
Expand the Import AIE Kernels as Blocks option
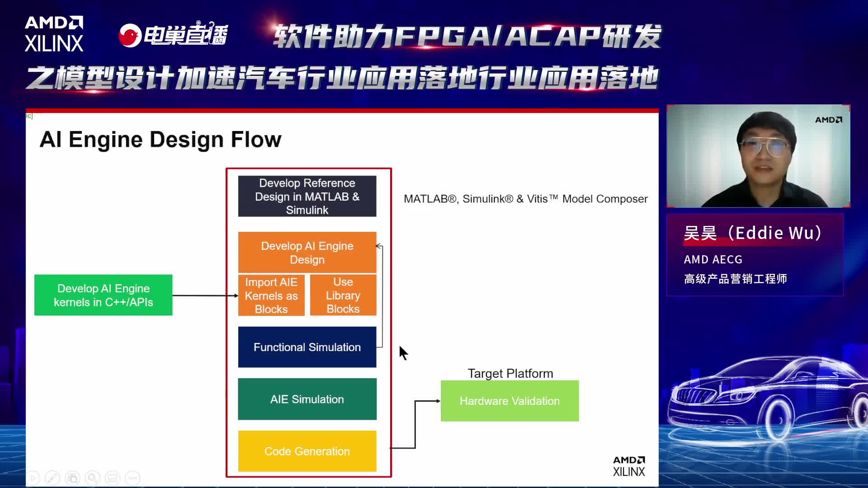[271, 296]
